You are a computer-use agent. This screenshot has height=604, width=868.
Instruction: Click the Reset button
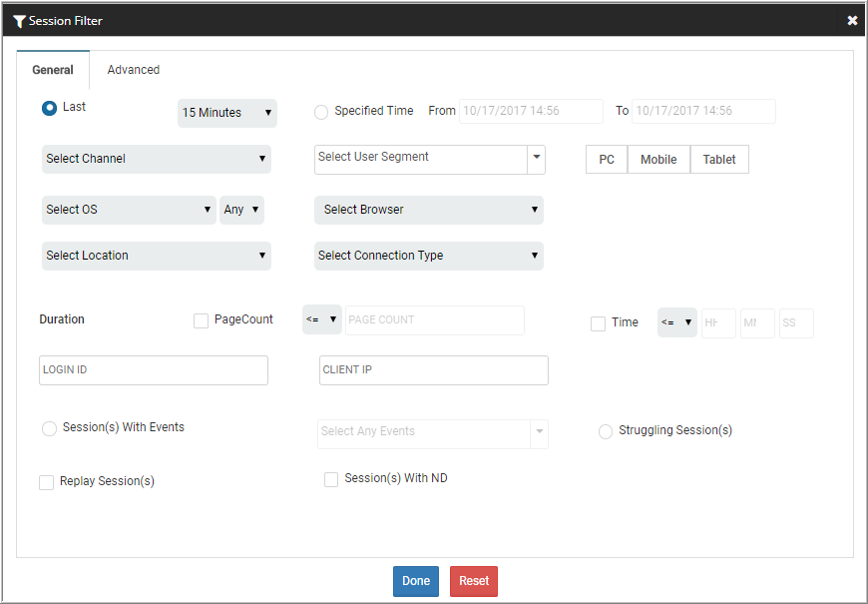[474, 581]
